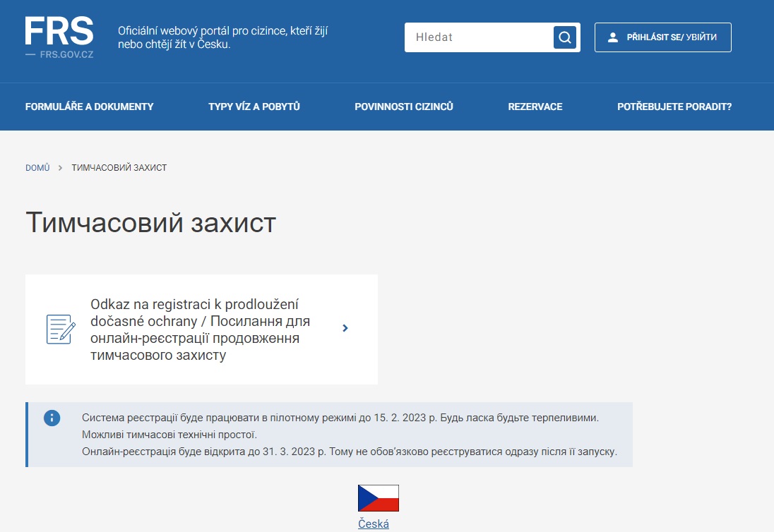
Task: Click the blue info circle icon
Action: (52, 418)
